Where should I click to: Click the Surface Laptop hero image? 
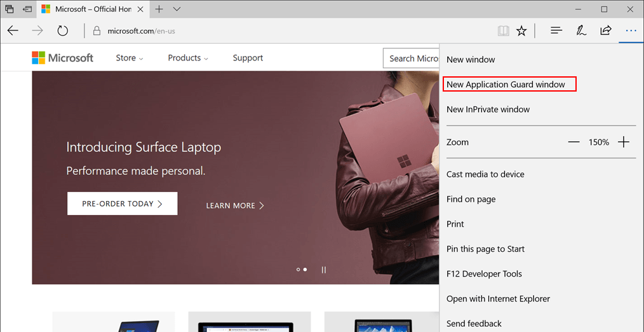(236, 177)
